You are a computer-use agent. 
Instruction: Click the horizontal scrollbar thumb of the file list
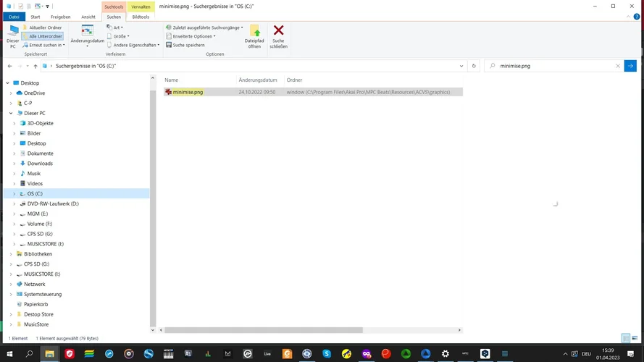[x=264, y=330]
